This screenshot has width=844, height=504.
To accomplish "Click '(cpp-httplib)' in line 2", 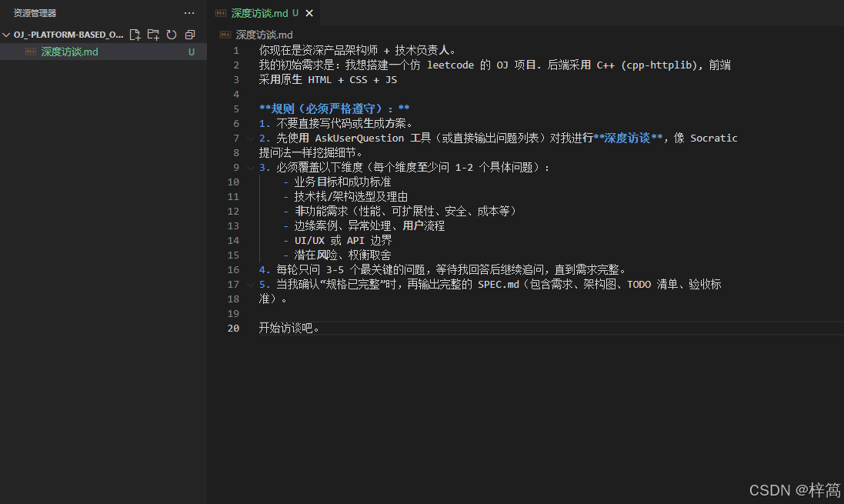I will (659, 65).
